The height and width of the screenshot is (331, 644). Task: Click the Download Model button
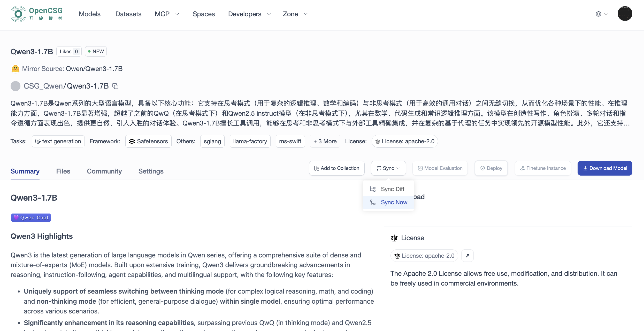tap(605, 168)
